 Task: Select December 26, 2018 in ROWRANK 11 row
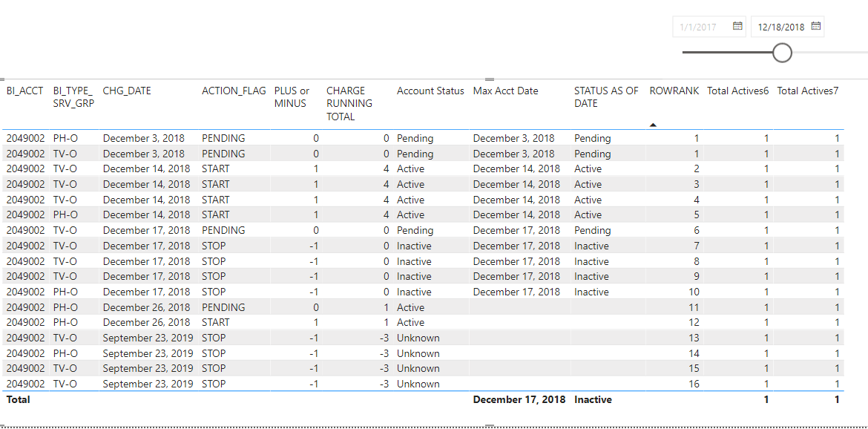click(x=146, y=307)
